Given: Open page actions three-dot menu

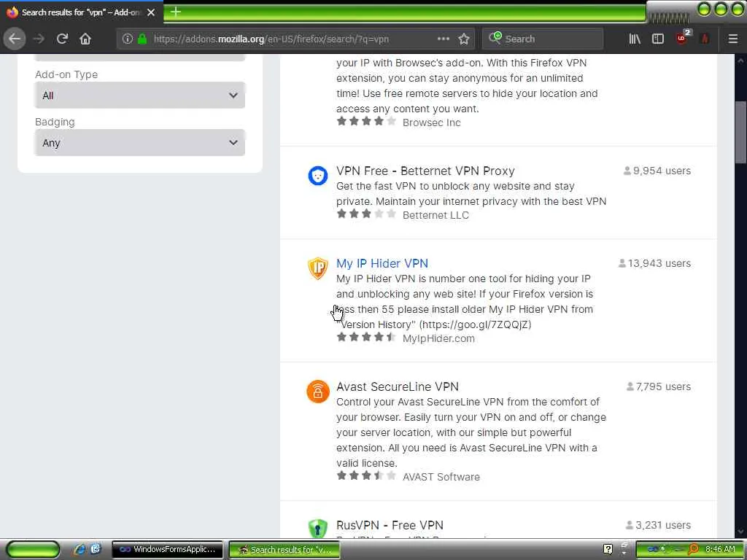Looking at the screenshot, I should [x=444, y=39].
